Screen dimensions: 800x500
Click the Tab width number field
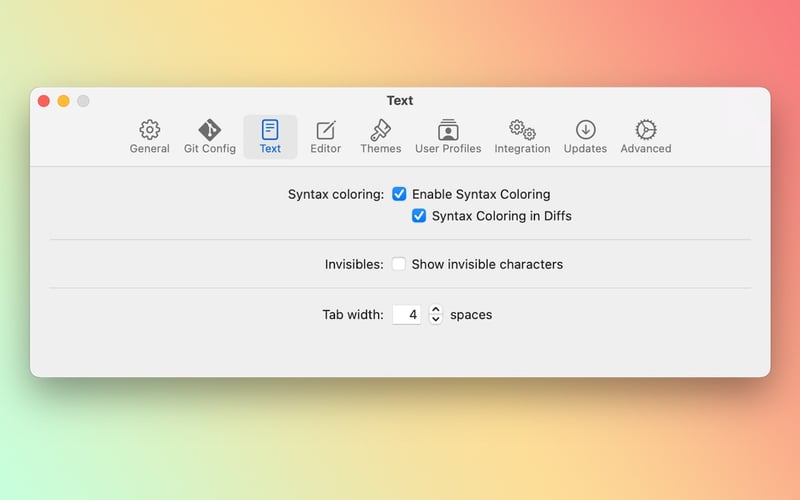(x=407, y=314)
